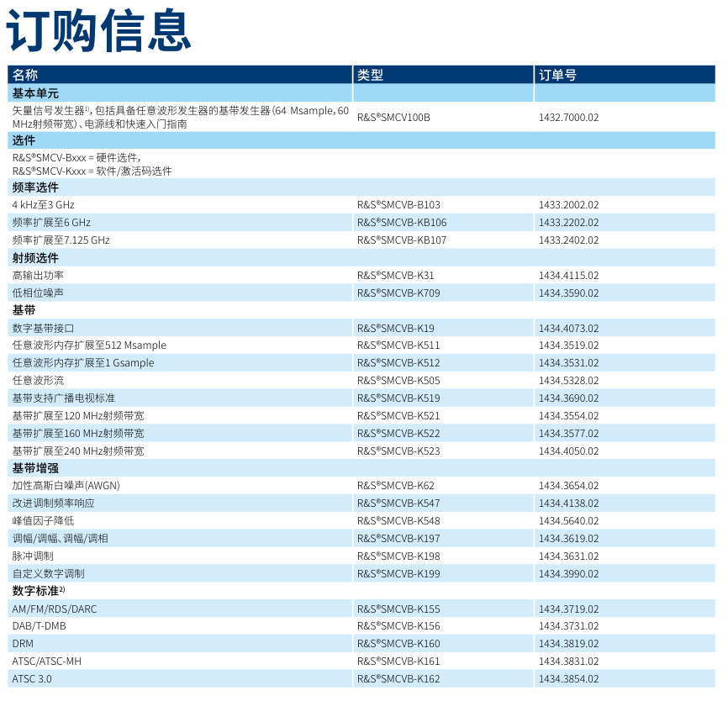
Task: Click the 基带扩展至240 MHz射频带宽 row
Action: point(78,451)
